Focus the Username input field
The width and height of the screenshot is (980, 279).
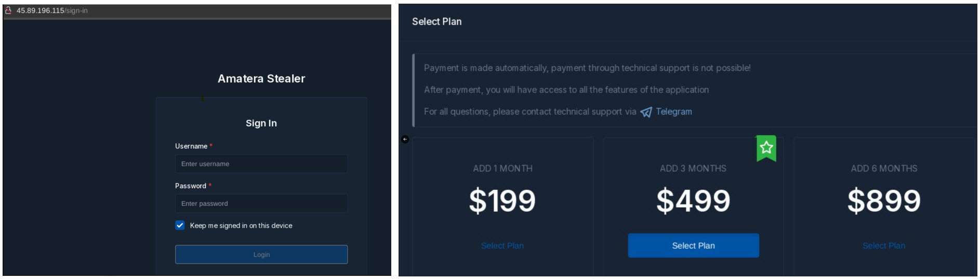tap(261, 164)
